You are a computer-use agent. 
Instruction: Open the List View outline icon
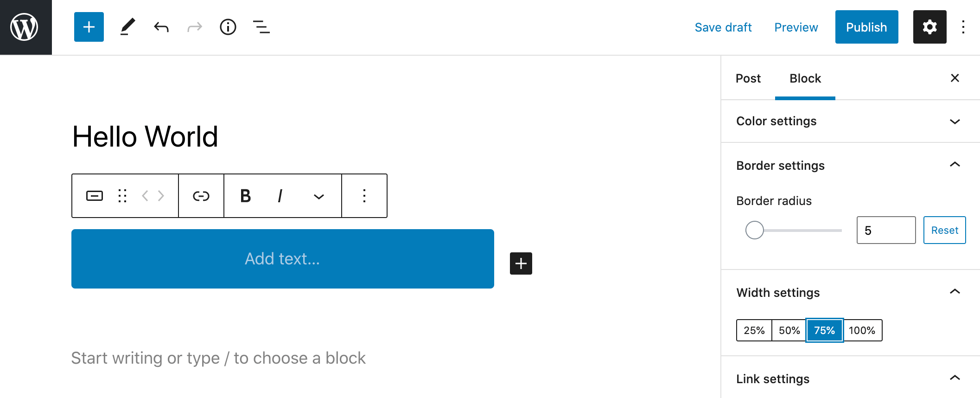tap(261, 27)
